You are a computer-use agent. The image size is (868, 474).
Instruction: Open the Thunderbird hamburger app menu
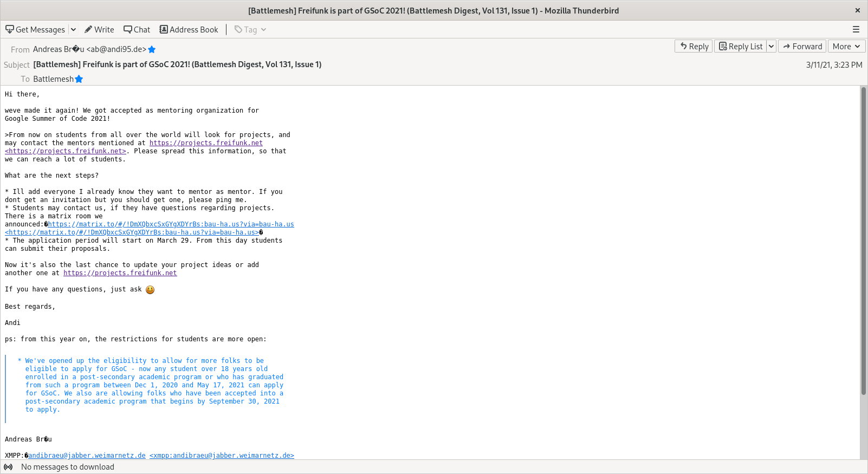[x=856, y=30]
